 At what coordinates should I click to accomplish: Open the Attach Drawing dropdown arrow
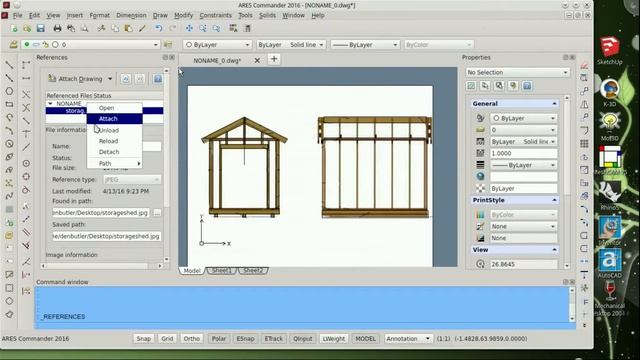(x=110, y=79)
